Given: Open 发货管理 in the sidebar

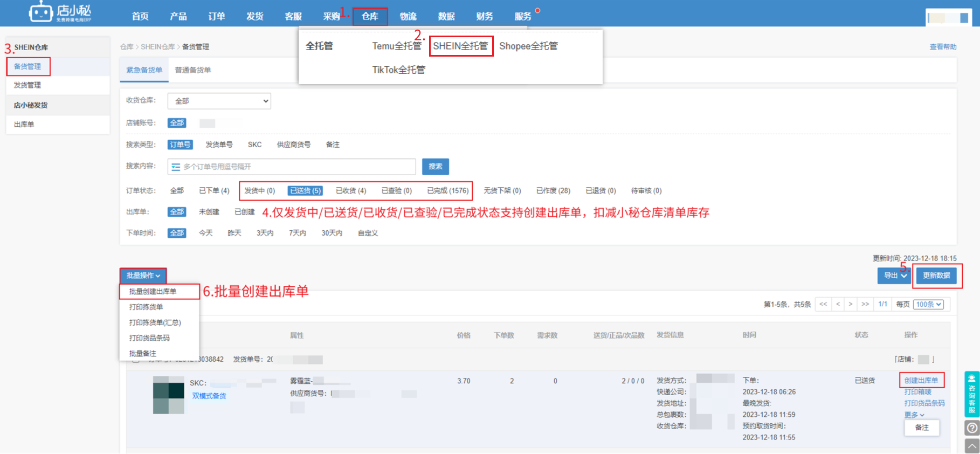Looking at the screenshot, I should tap(27, 85).
